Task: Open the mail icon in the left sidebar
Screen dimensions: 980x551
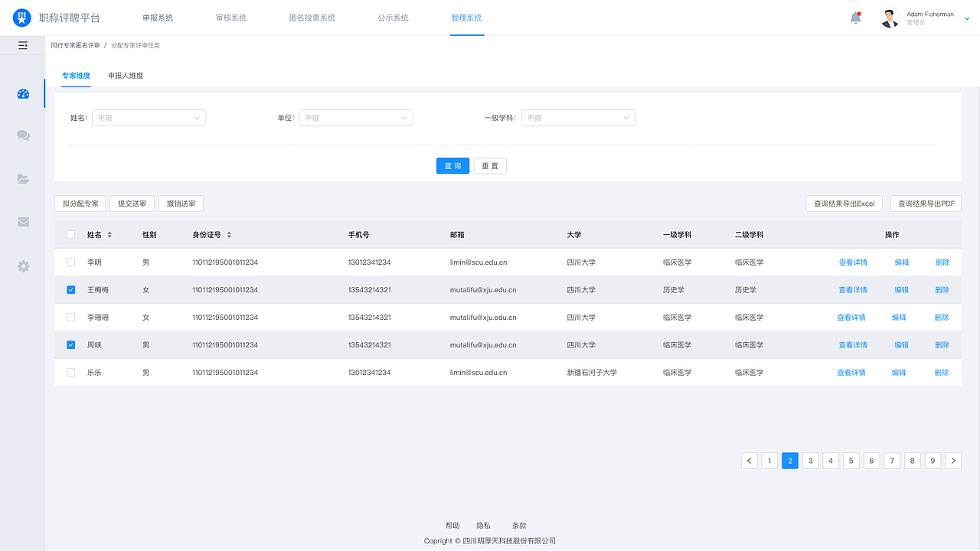Action: tap(23, 221)
